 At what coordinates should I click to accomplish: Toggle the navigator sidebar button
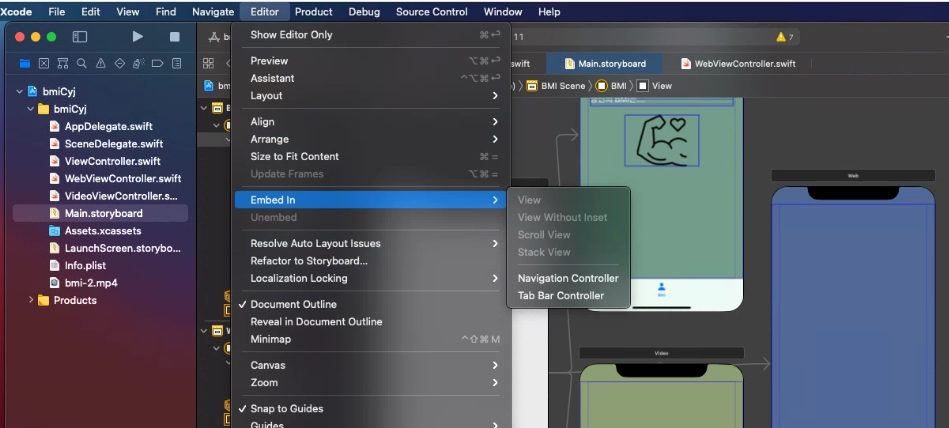coord(80,37)
